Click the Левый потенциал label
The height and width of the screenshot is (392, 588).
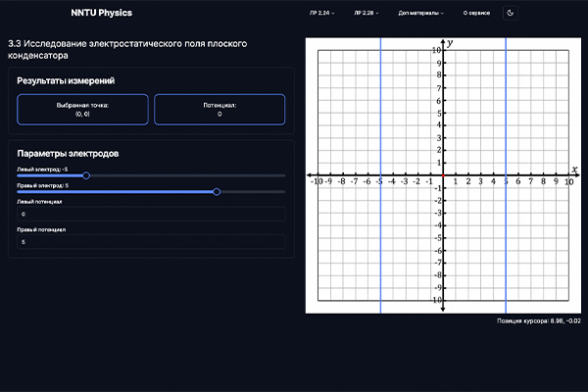(x=39, y=202)
